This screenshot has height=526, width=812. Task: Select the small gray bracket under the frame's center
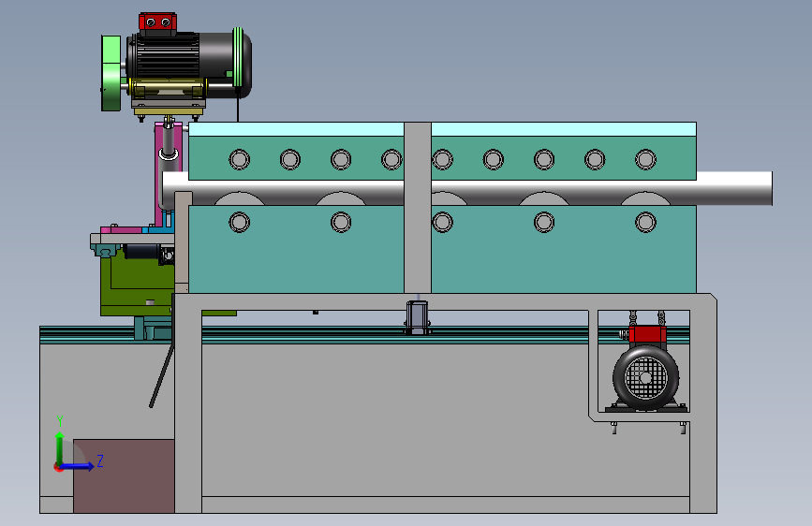[x=418, y=317]
